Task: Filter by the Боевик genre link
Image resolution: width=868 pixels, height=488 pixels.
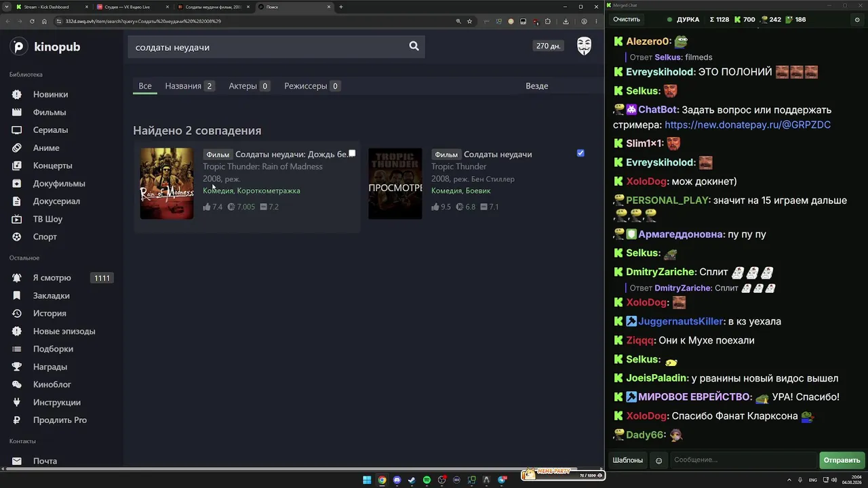Action: coord(478,190)
